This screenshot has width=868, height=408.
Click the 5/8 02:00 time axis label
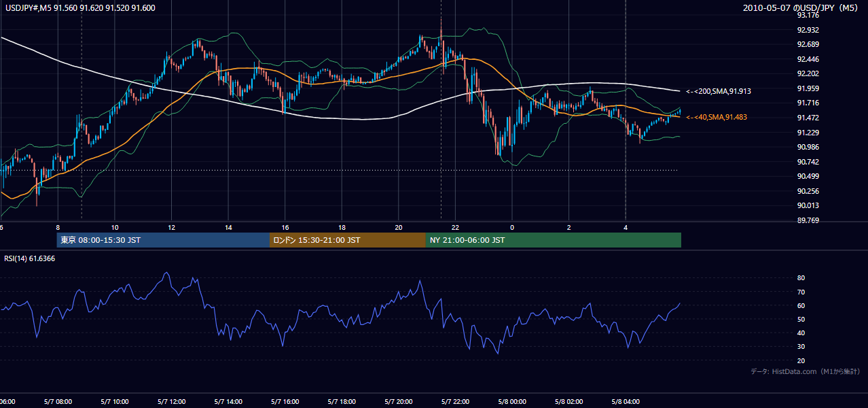[x=568, y=401]
